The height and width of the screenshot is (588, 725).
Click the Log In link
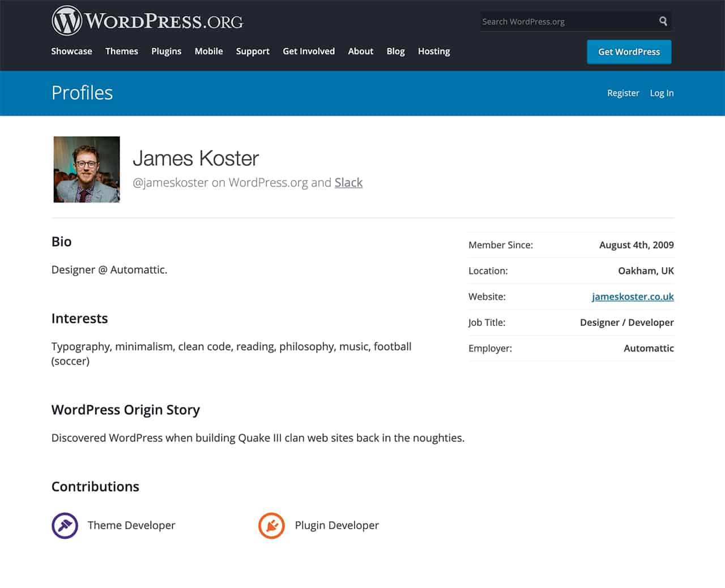click(662, 93)
